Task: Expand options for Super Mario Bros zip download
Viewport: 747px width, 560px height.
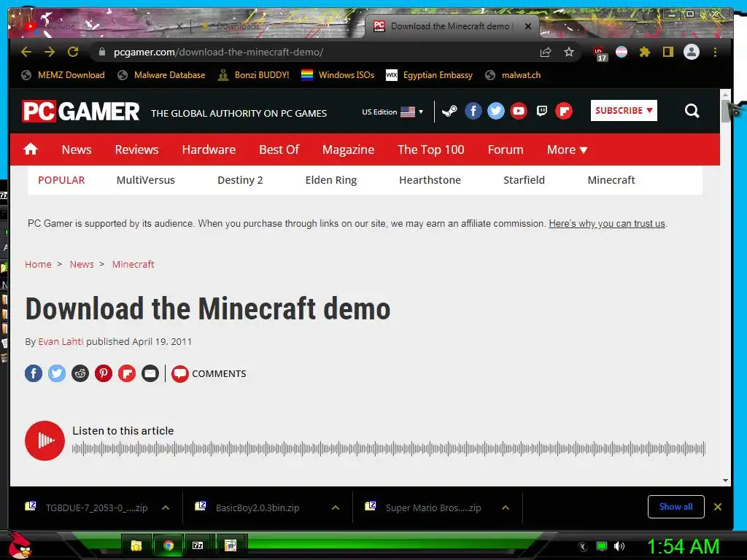Action: point(506,507)
